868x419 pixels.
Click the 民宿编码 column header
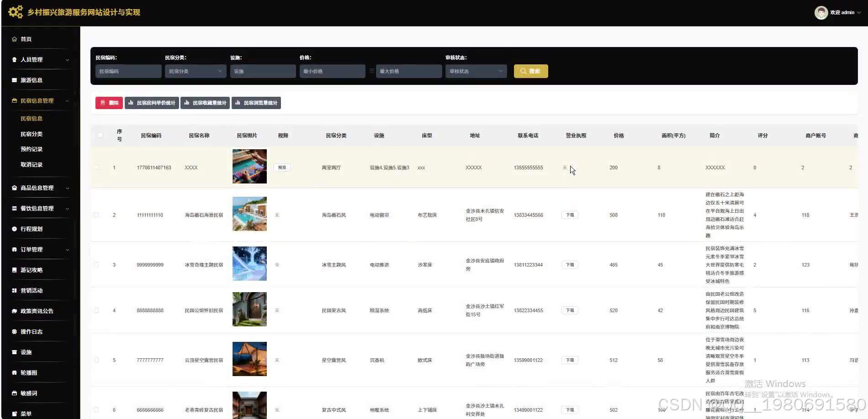pos(151,136)
